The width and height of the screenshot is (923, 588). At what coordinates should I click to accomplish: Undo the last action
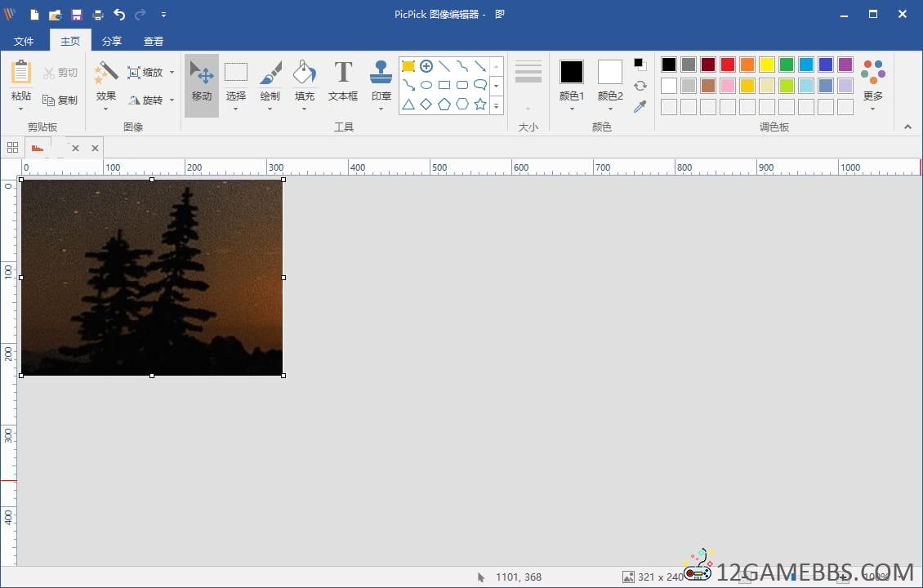(119, 15)
